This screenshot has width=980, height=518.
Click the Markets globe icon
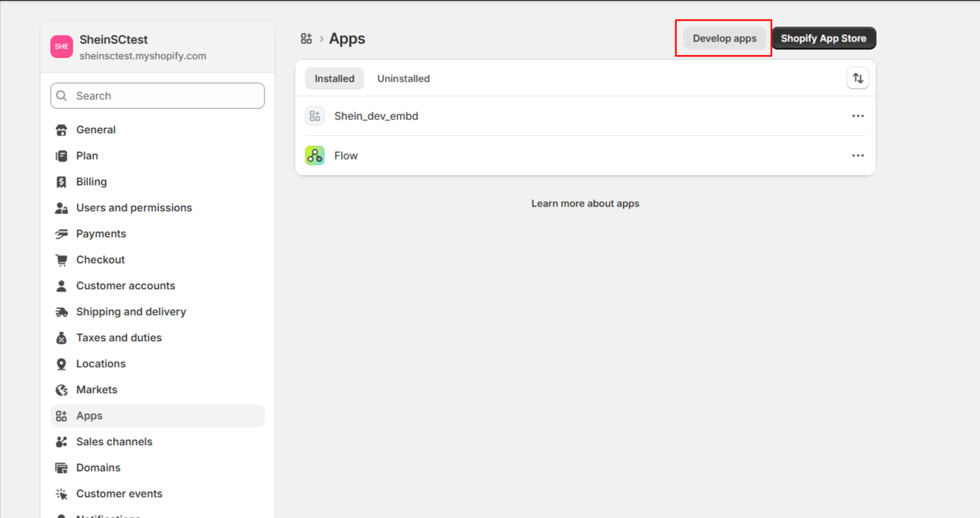tap(62, 390)
